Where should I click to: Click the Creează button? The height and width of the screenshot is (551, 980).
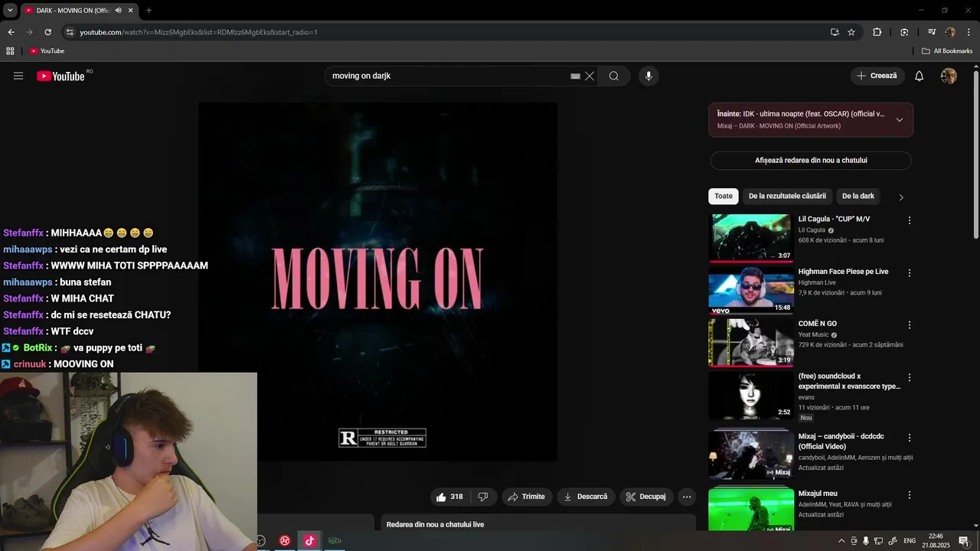(x=877, y=76)
